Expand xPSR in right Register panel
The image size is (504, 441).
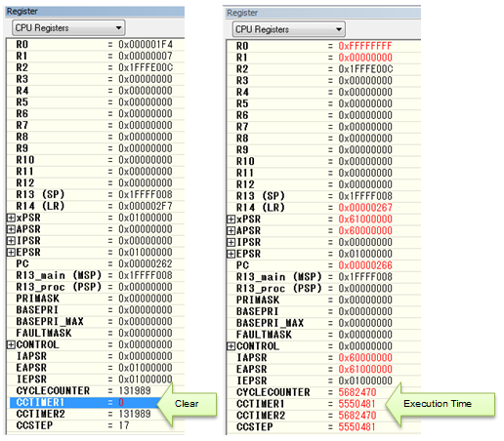click(x=231, y=220)
